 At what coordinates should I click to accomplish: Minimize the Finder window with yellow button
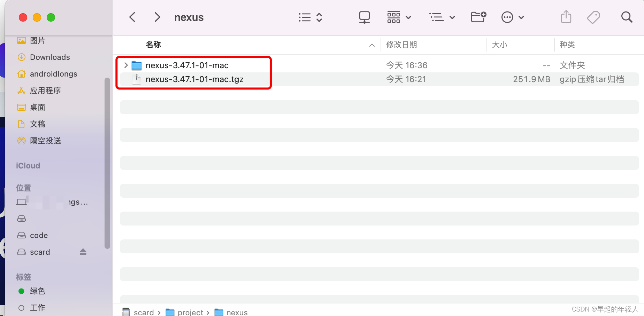[x=37, y=17]
